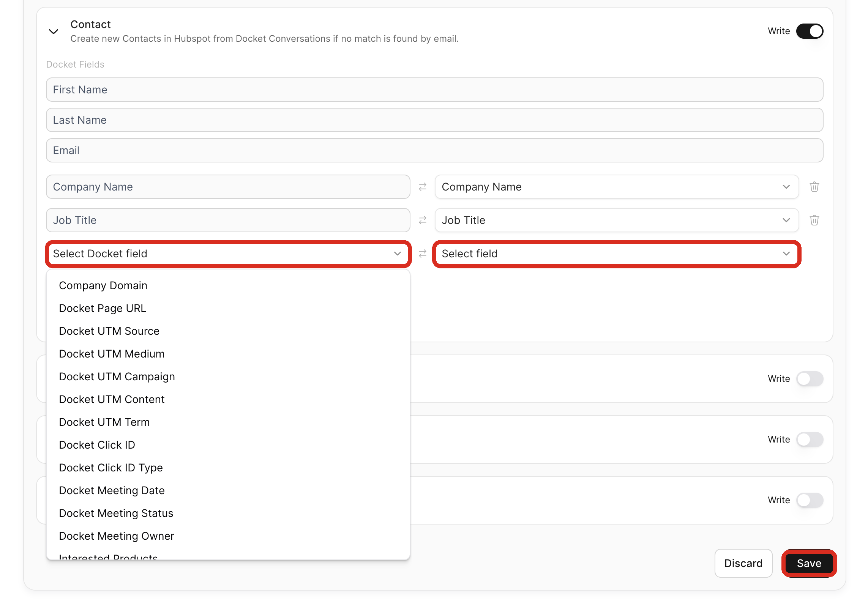This screenshot has width=868, height=605.
Task: Click the First Name docket field
Action: (x=434, y=90)
